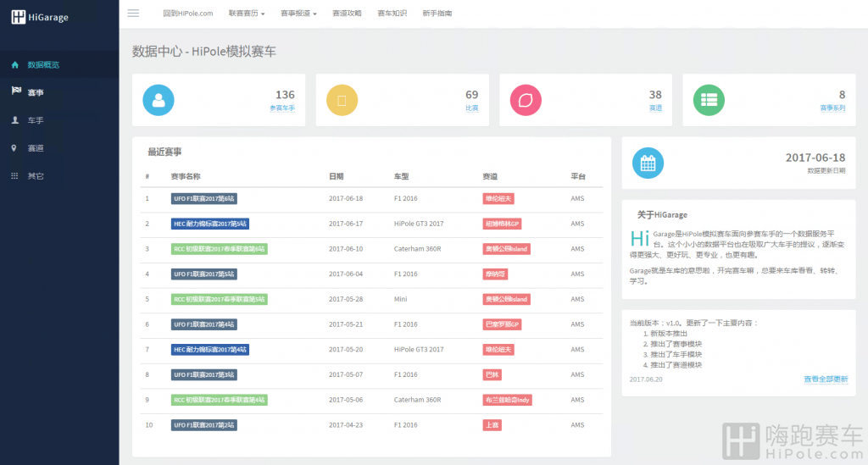Image resolution: width=868 pixels, height=465 pixels.
Task: Open the 赛事系列 link under 8
Action: pyautogui.click(x=832, y=108)
